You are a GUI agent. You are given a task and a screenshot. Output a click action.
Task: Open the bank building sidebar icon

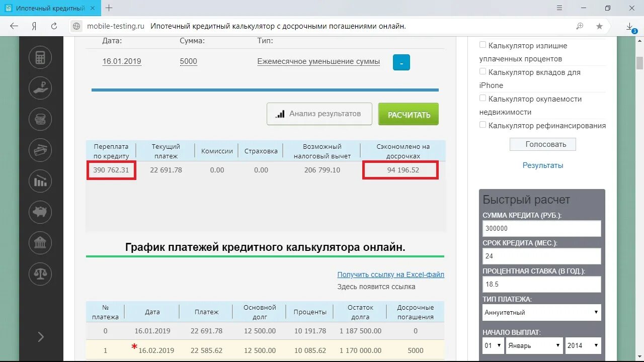click(x=40, y=243)
